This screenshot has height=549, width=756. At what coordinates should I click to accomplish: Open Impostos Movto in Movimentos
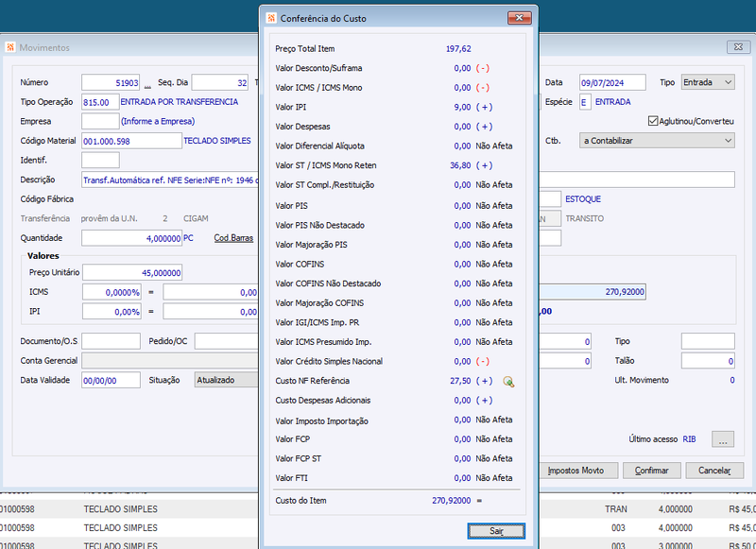point(578,471)
